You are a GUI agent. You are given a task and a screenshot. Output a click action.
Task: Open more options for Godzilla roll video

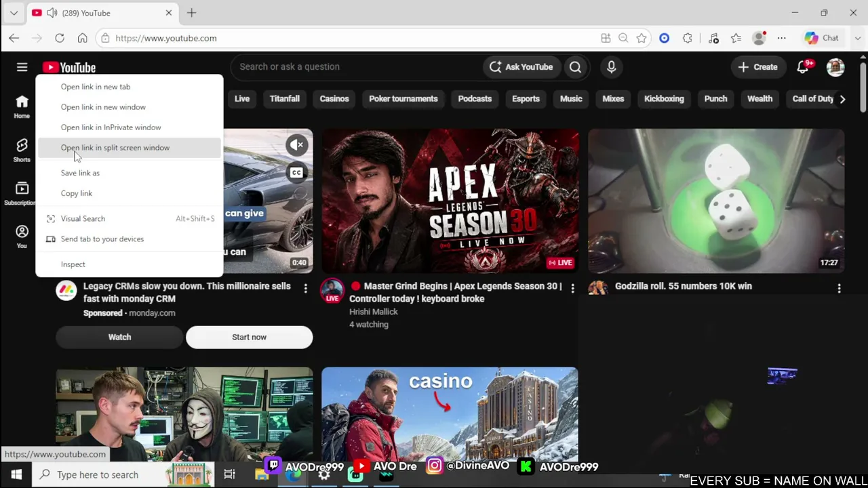(x=839, y=289)
